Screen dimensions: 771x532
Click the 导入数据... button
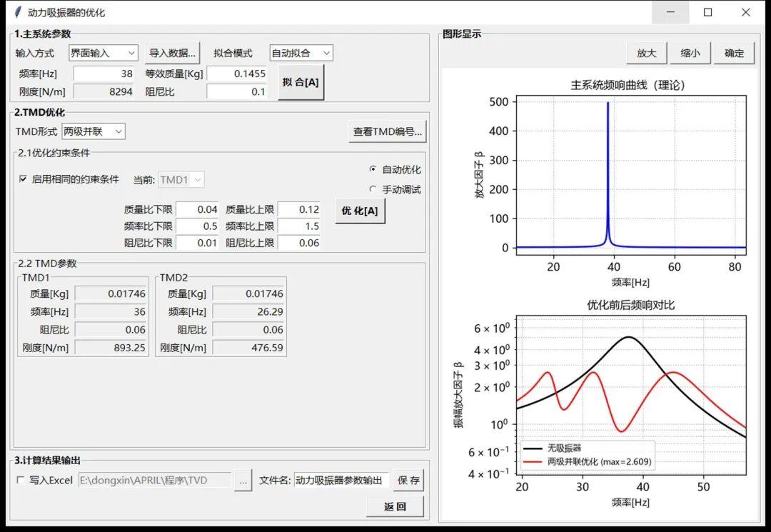pyautogui.click(x=172, y=53)
